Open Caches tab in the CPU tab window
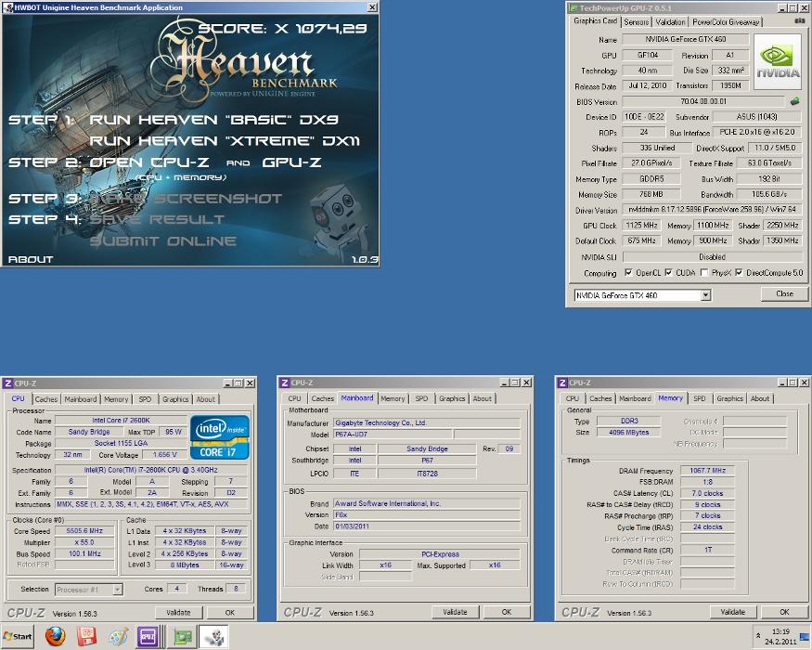This screenshot has width=812, height=650. click(x=46, y=399)
